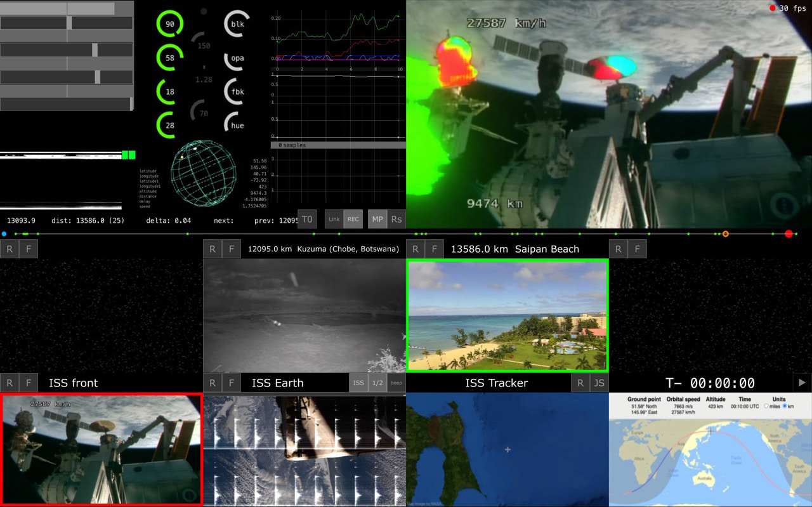Select the km units radio button
Image resolution: width=812 pixels, height=507 pixels.
[785, 406]
